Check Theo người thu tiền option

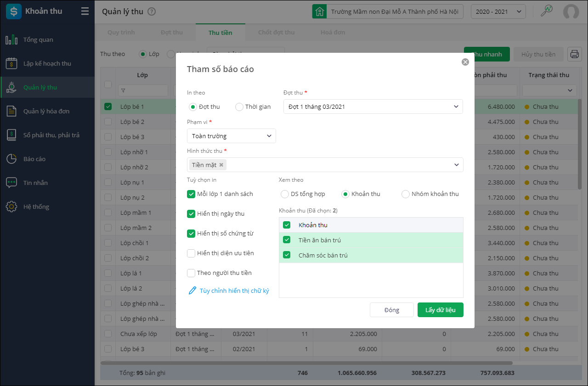point(191,273)
